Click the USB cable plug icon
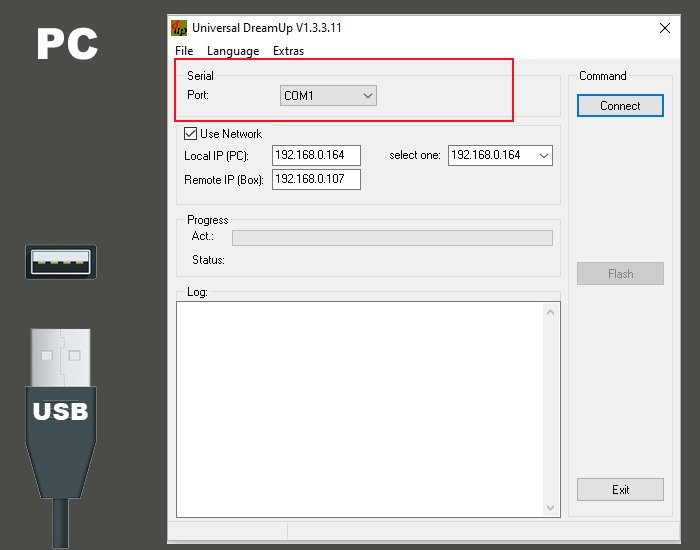 click(x=61, y=439)
